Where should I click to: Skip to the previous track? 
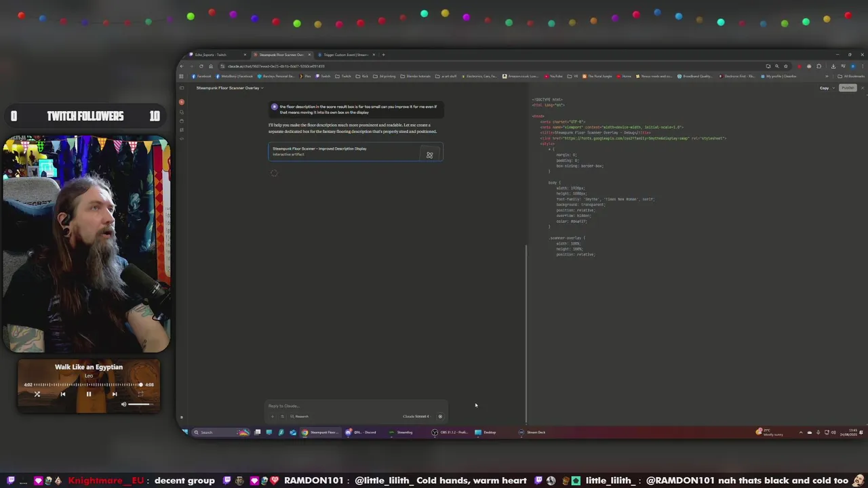click(x=62, y=394)
